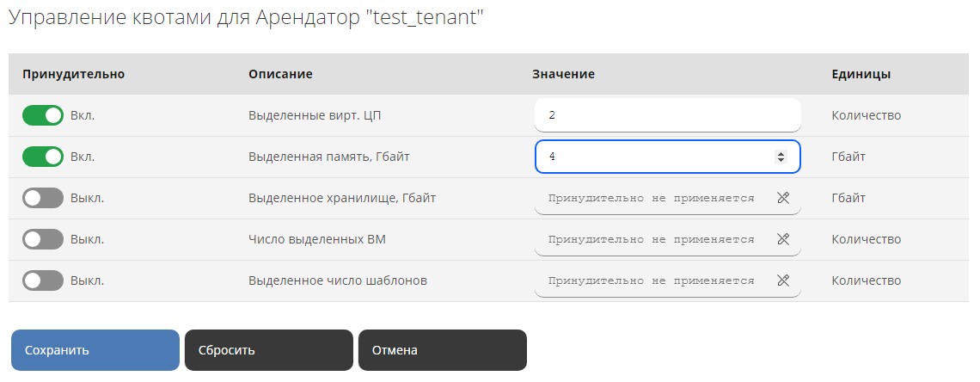The height and width of the screenshot is (382, 980).
Task: Disable forced virtual CPU quota toggle
Action: tap(43, 115)
